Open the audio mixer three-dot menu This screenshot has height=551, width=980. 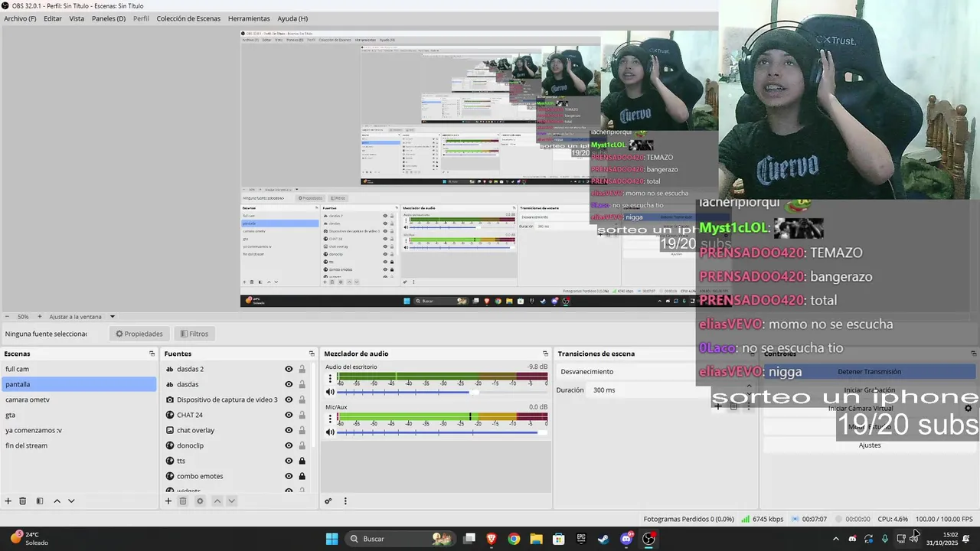point(345,501)
